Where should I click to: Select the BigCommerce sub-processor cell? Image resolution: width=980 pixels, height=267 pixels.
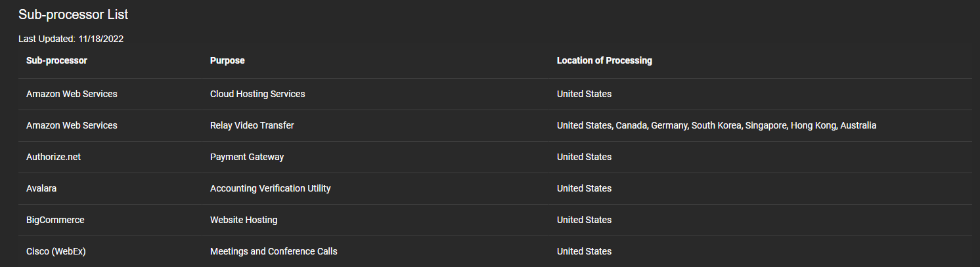tap(55, 220)
